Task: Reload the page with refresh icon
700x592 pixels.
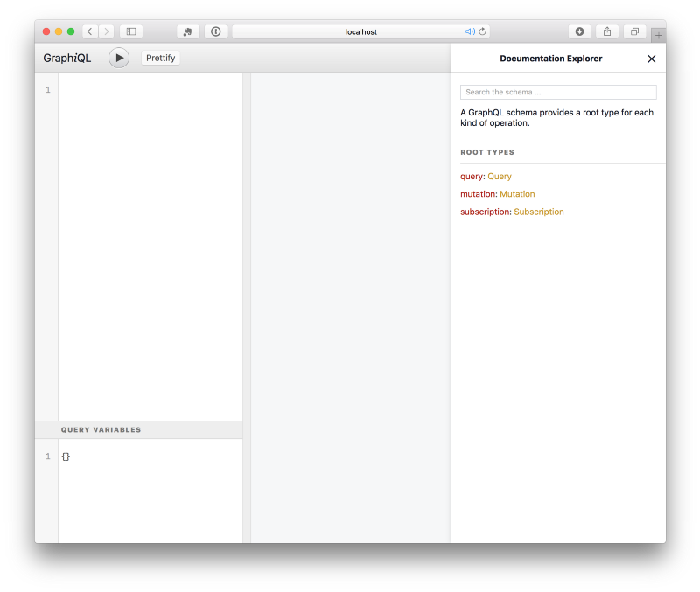Action: click(483, 31)
